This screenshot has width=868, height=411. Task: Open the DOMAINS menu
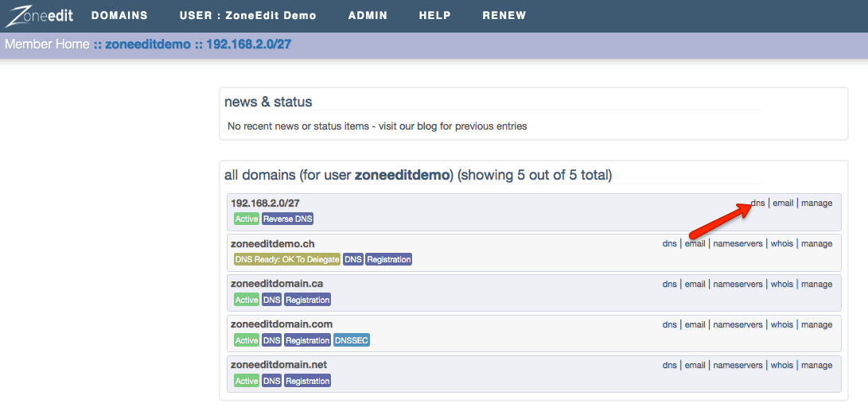[119, 15]
